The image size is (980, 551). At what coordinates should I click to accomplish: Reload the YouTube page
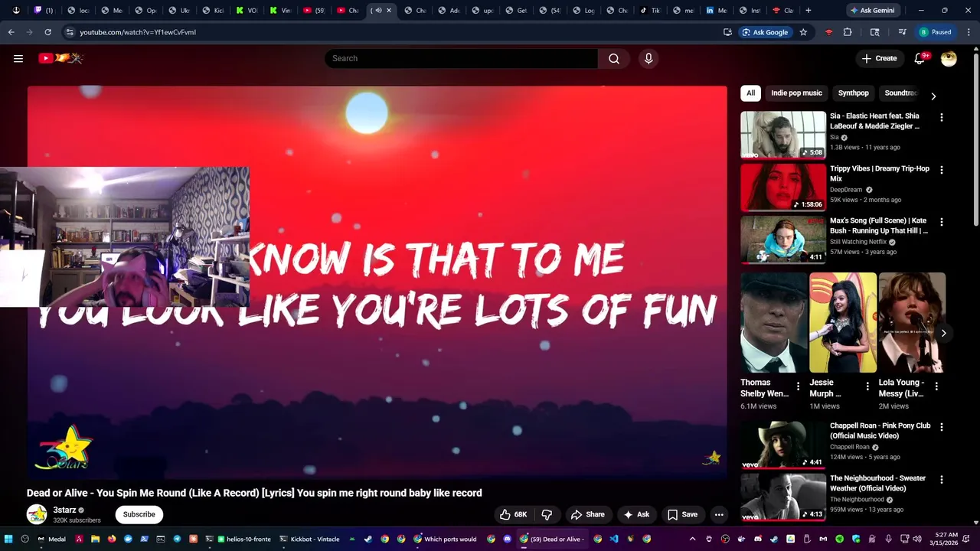pos(47,32)
